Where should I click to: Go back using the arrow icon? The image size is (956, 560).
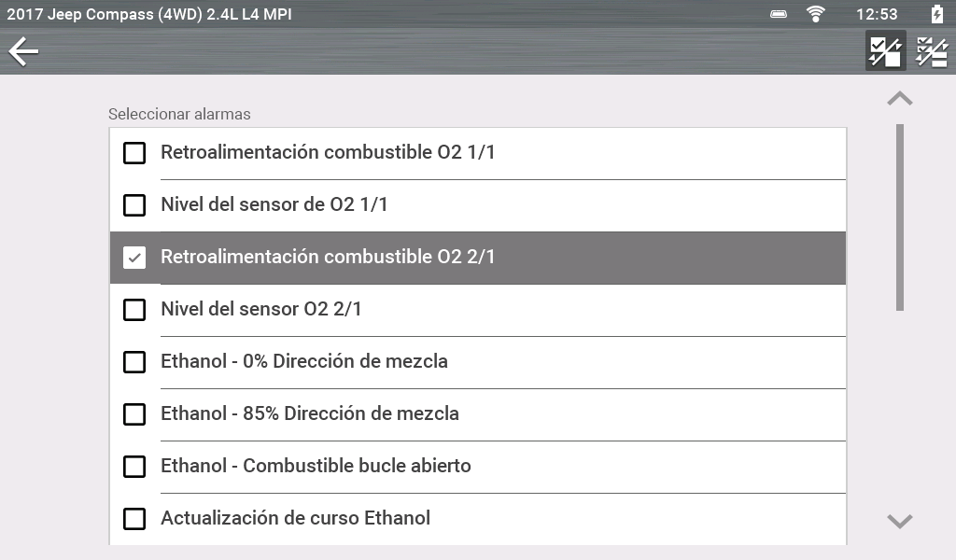(x=24, y=51)
